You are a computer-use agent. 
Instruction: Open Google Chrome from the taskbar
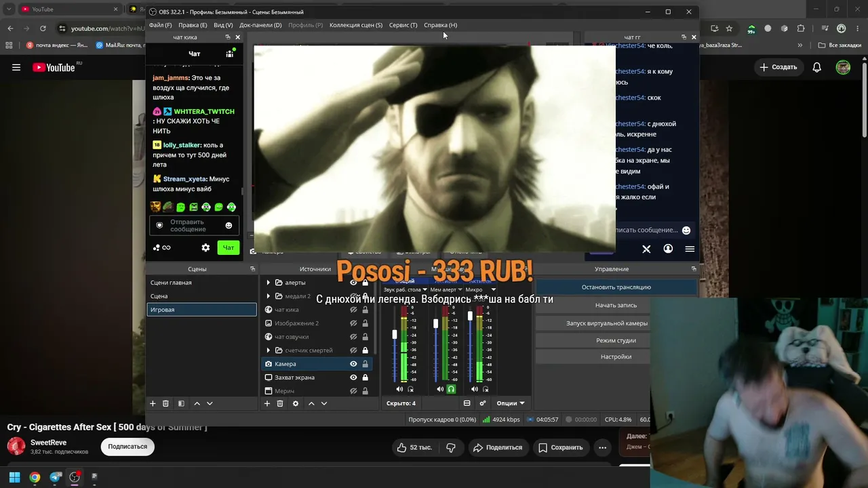point(35,477)
